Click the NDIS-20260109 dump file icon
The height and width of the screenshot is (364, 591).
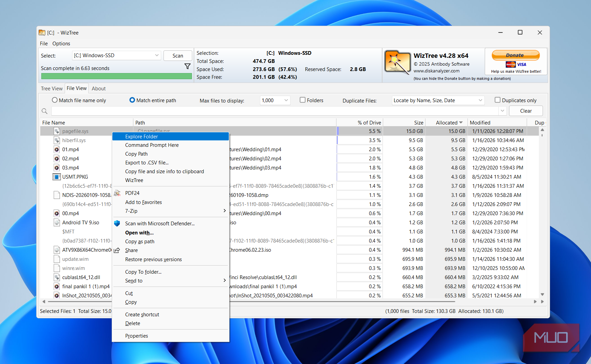pos(57,195)
